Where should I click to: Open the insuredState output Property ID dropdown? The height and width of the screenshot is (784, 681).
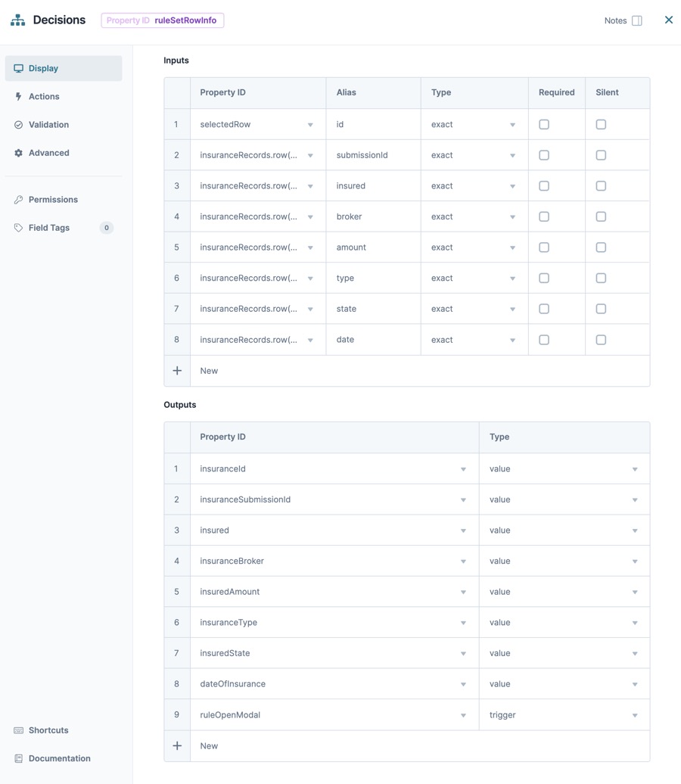pos(334,653)
